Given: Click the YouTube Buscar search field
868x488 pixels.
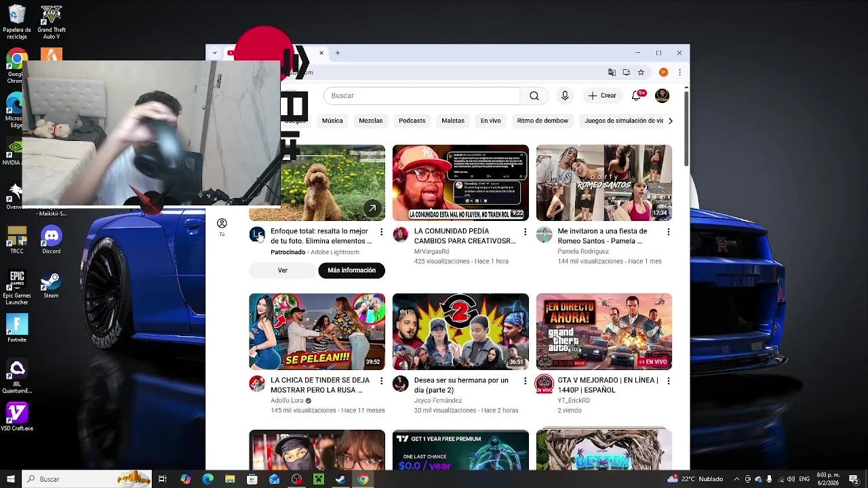Looking at the screenshot, I should pyautogui.click(x=422, y=96).
